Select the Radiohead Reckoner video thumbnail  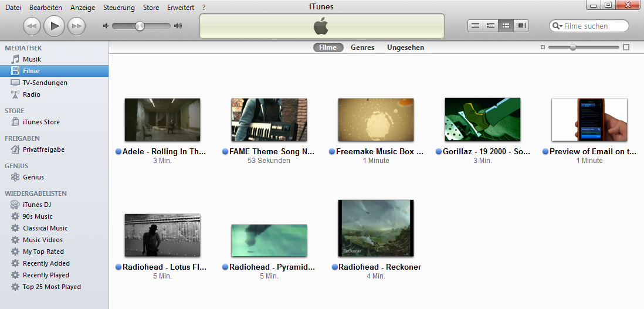click(x=376, y=228)
